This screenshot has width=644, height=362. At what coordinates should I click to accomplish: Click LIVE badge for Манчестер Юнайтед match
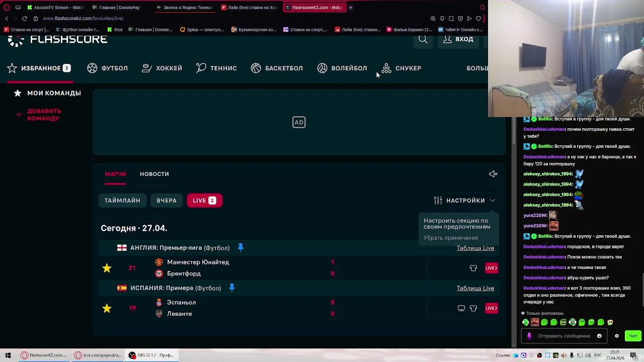click(x=492, y=268)
